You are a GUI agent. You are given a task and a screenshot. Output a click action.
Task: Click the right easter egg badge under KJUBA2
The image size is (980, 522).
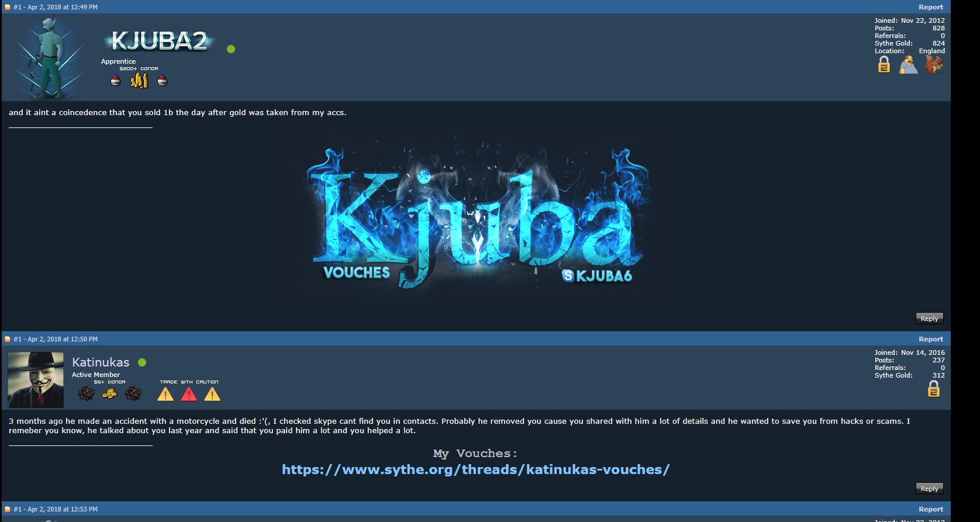click(163, 80)
